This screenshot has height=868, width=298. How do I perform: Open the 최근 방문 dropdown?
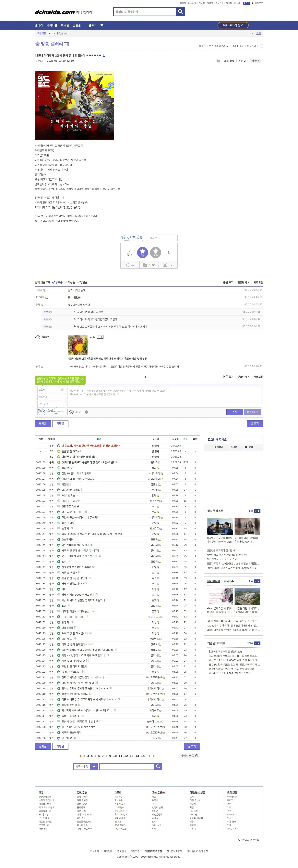49,34
